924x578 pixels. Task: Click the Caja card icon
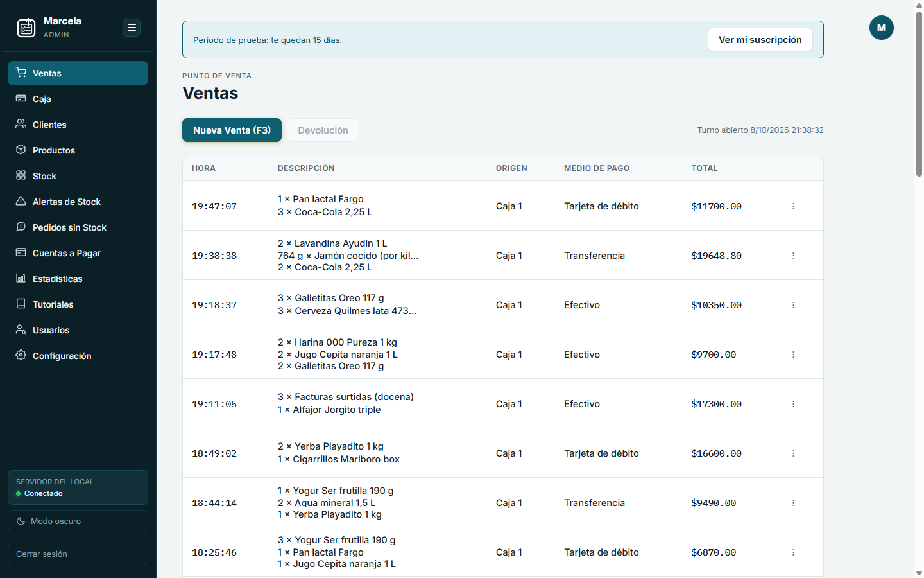pyautogui.click(x=21, y=98)
